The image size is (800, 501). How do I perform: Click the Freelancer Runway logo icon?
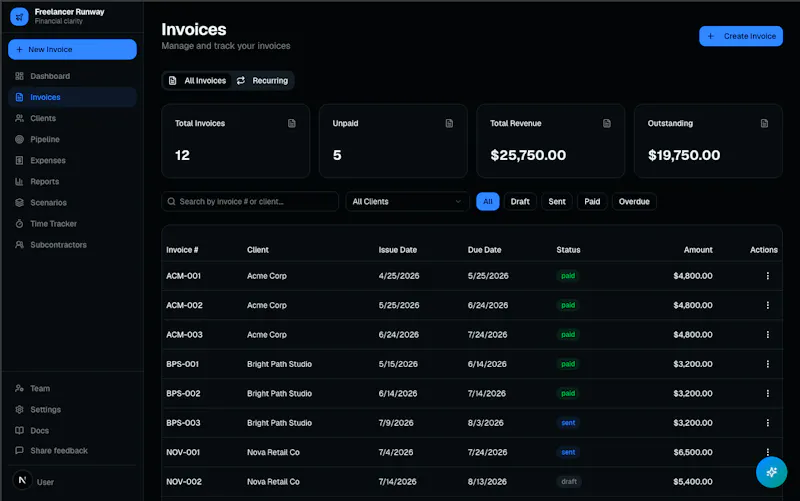click(19, 16)
